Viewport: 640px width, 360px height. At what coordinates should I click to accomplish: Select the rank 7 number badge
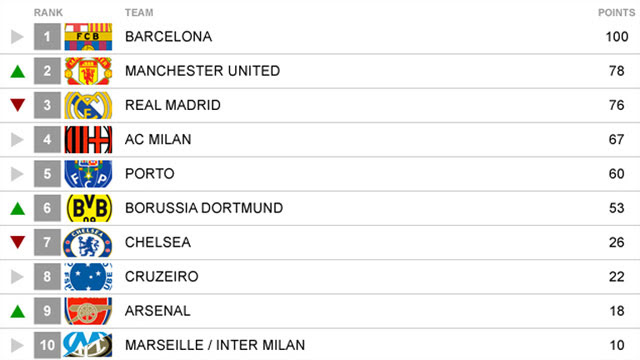pos(47,242)
